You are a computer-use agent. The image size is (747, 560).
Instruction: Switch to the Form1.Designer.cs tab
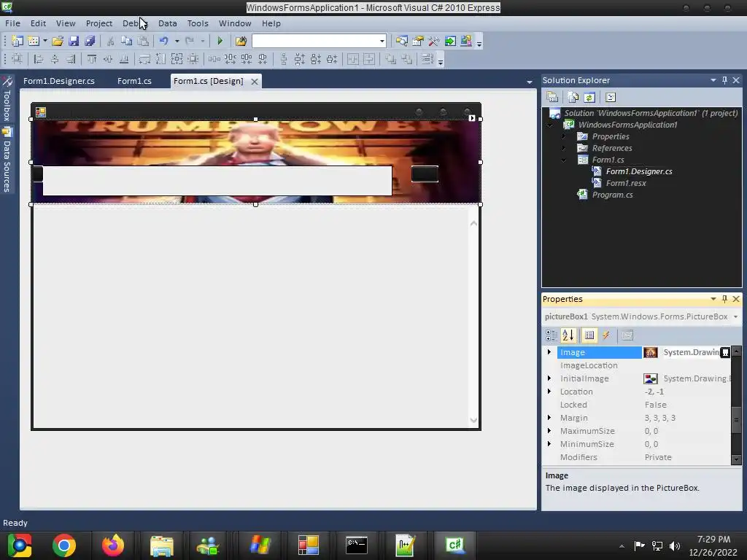tap(59, 81)
